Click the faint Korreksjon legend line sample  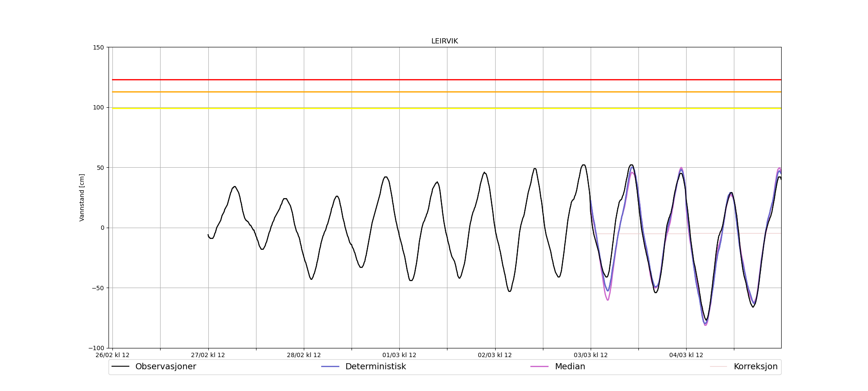tap(718, 367)
